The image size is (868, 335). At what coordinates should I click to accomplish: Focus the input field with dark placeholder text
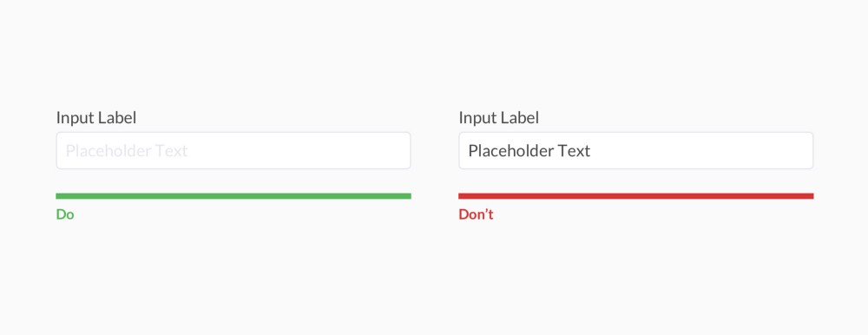point(636,151)
